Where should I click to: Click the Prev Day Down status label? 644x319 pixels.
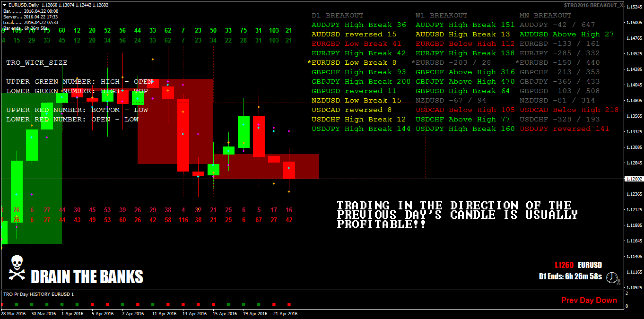click(589, 300)
